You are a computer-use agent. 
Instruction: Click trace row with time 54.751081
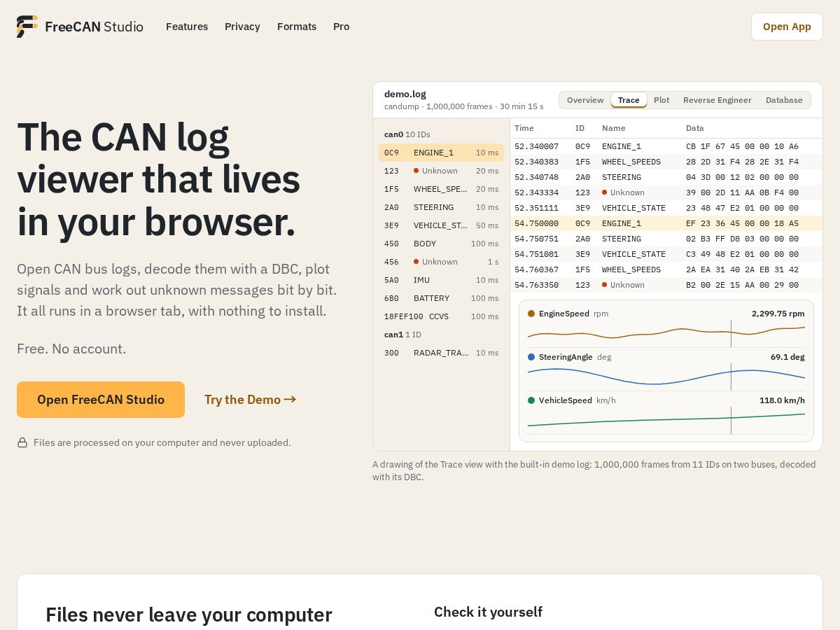click(666, 254)
